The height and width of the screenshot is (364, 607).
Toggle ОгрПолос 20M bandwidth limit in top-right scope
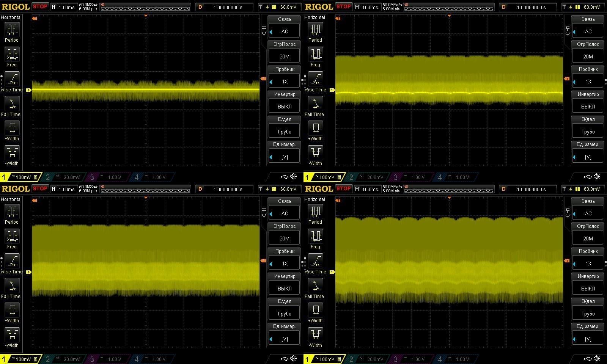(588, 56)
